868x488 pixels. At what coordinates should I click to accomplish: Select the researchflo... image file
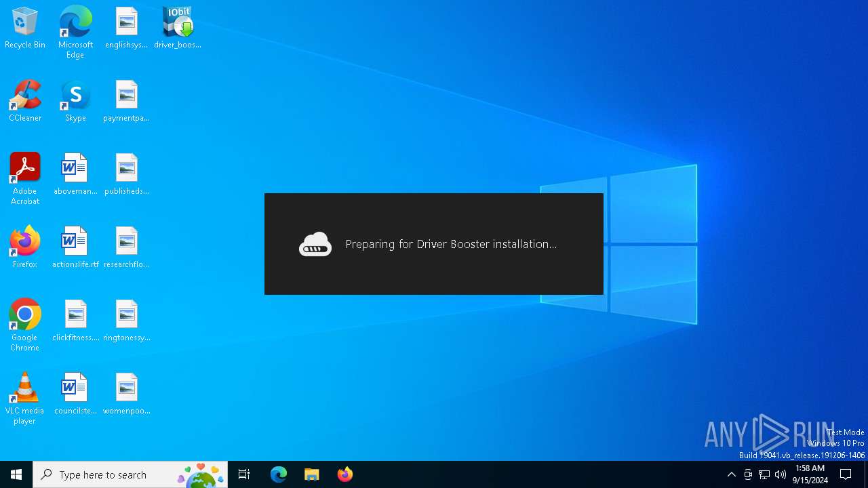[126, 248]
